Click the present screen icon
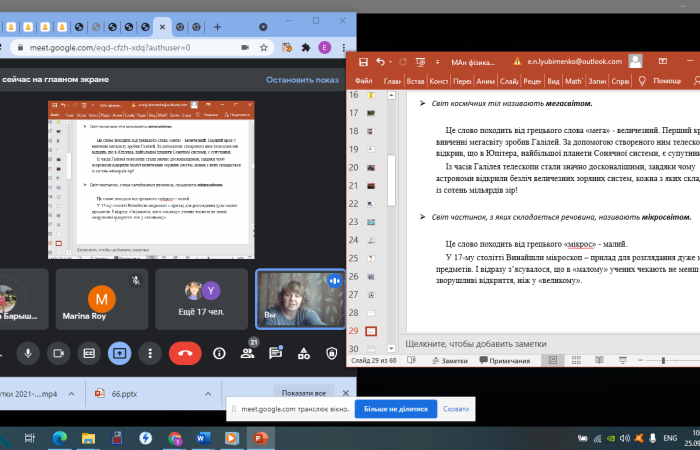Screen dimensions: 700x450 point(119,352)
